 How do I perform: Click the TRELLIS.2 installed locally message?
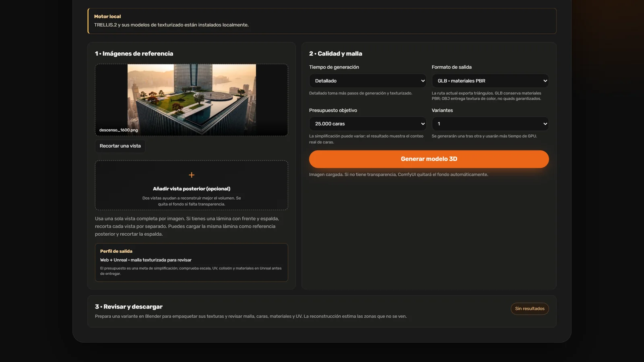[x=171, y=25]
